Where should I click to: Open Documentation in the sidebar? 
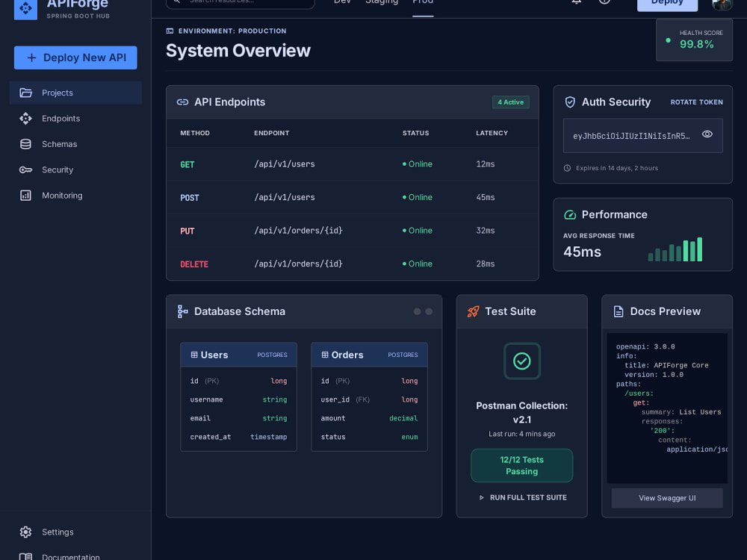(70, 557)
